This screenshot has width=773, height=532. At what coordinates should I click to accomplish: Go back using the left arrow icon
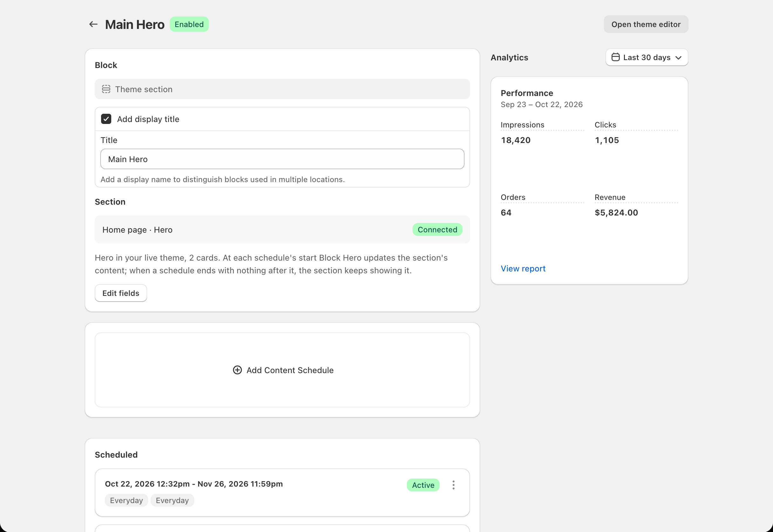coord(93,24)
